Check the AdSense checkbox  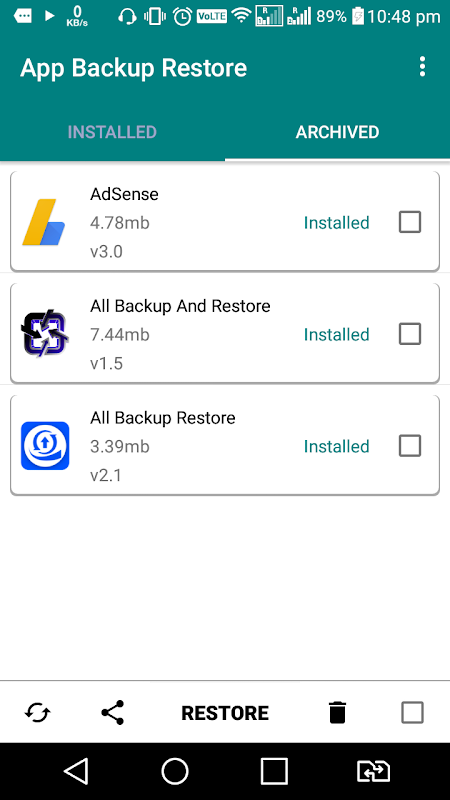coord(410,222)
